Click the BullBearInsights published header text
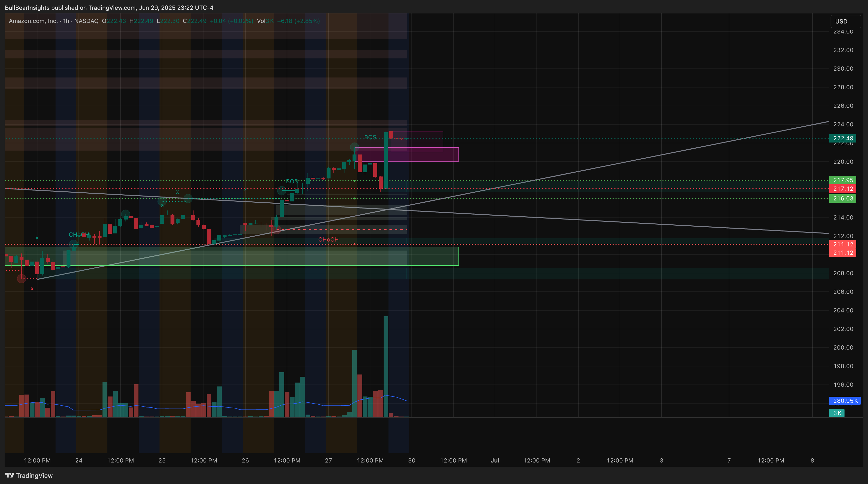 click(109, 7)
